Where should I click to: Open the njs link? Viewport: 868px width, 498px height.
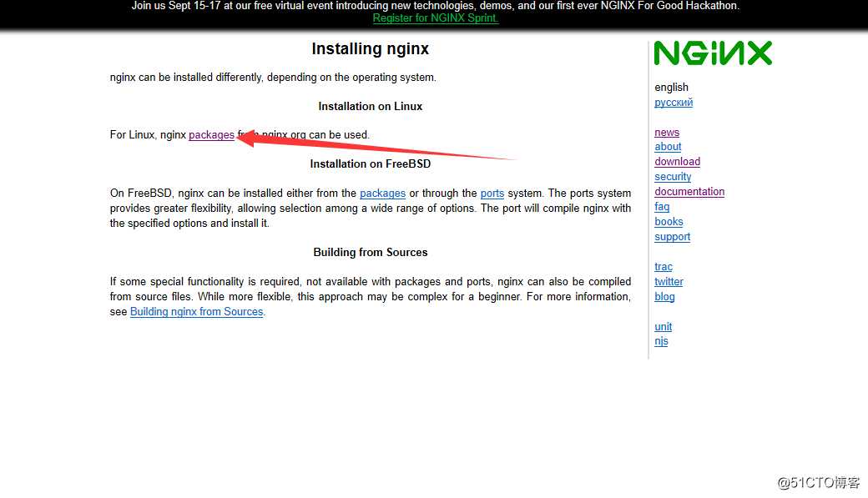tap(661, 341)
